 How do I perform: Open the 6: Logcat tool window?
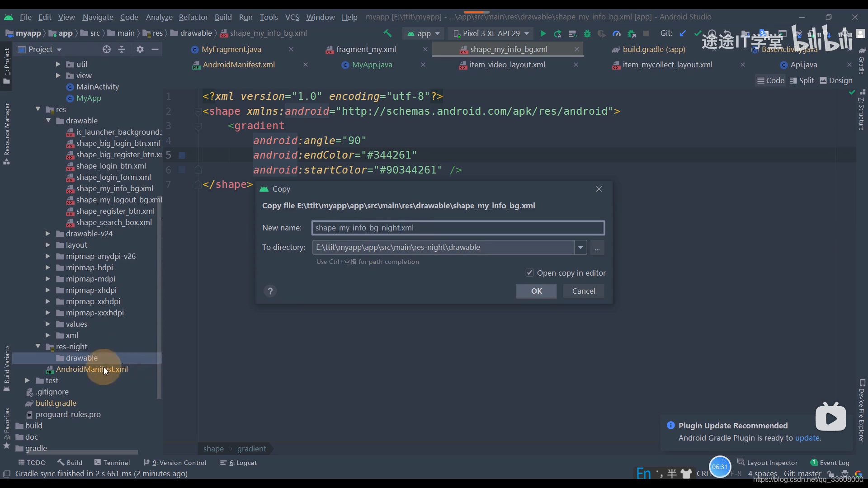pyautogui.click(x=238, y=463)
